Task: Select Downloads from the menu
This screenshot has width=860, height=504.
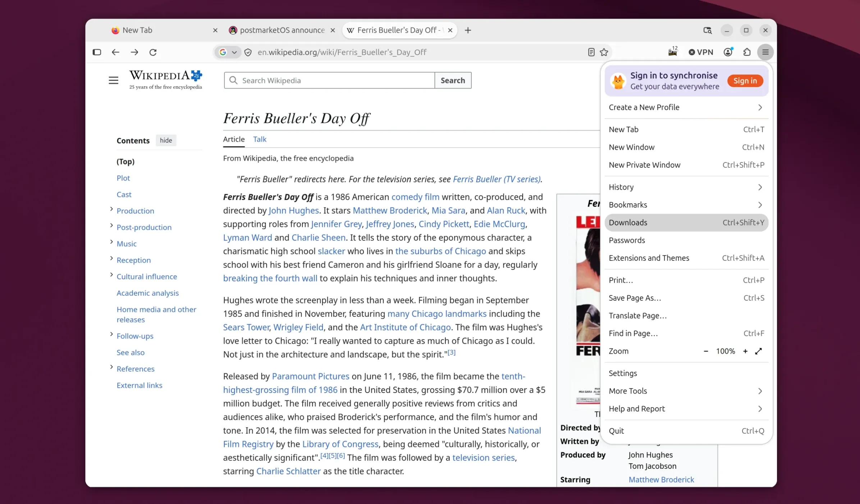Action: pos(686,222)
